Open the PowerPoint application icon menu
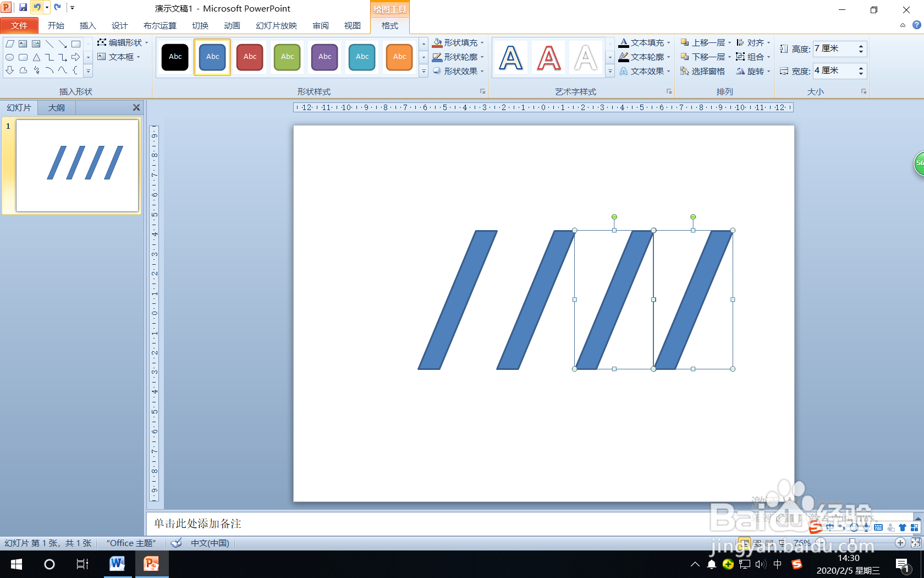 6,8
